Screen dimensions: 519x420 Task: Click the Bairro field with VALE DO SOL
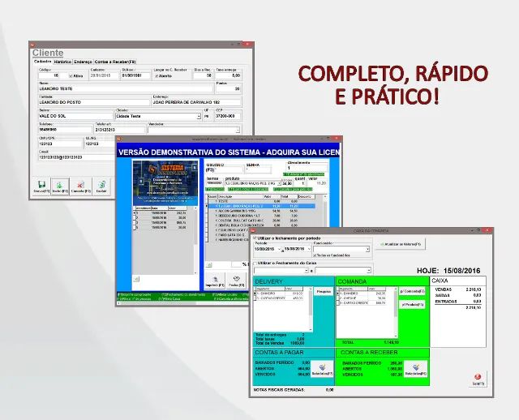point(75,117)
